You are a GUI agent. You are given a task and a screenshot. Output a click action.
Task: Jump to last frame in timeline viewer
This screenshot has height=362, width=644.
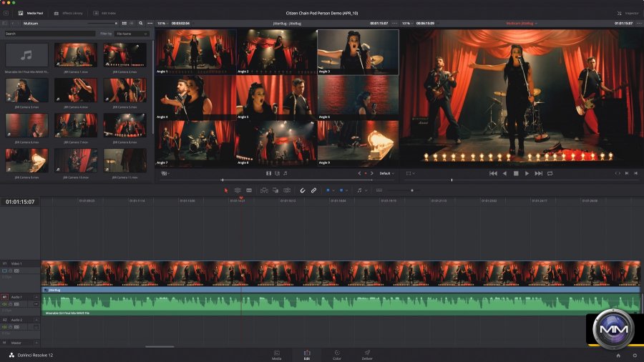pyautogui.click(x=538, y=174)
